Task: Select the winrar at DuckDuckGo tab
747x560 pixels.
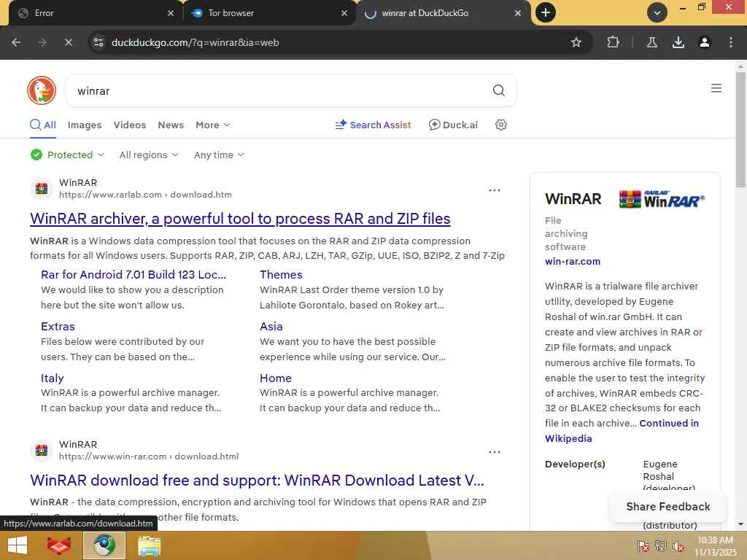Action: click(x=443, y=13)
